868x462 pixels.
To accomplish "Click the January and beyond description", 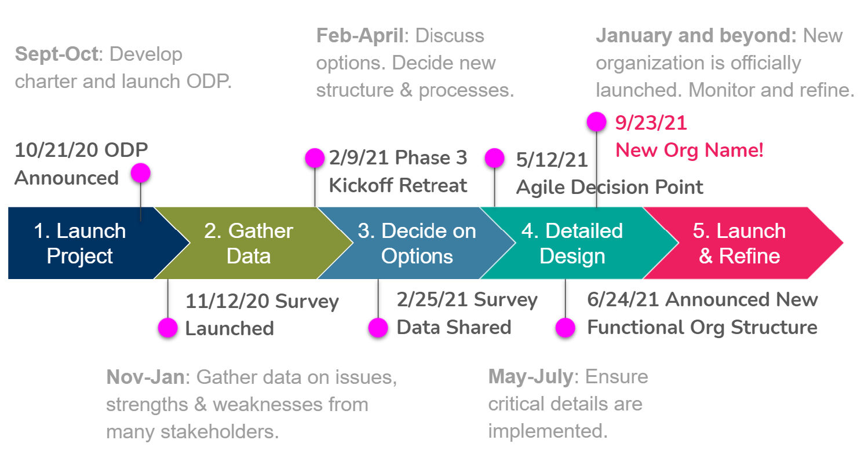I will (725, 63).
